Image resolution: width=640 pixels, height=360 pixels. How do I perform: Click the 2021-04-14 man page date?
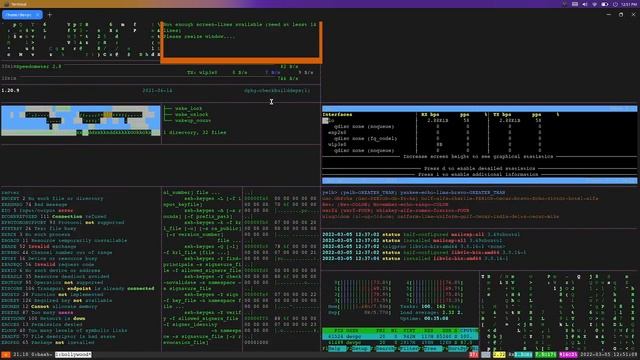(x=157, y=91)
